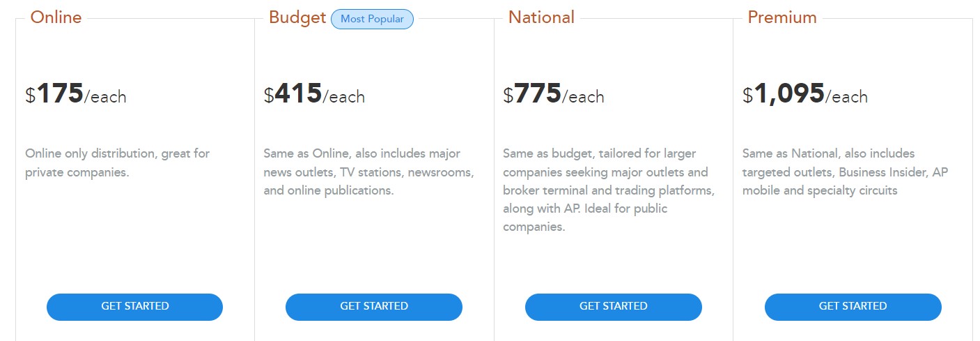Viewport: 980px width, 341px height.
Task: Click the Most Popular badge
Action: (372, 19)
